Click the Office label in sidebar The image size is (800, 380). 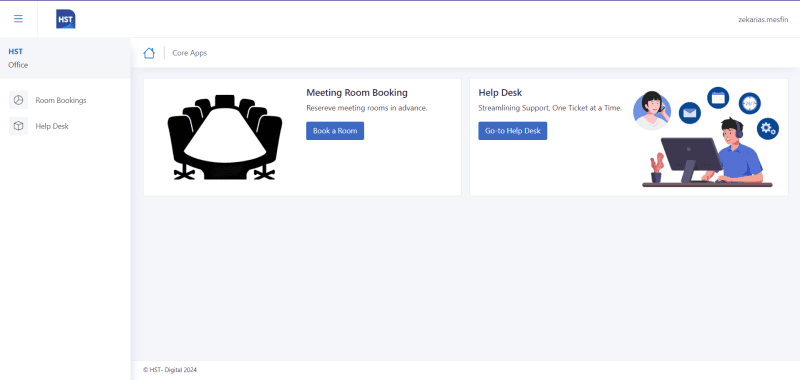tap(18, 65)
